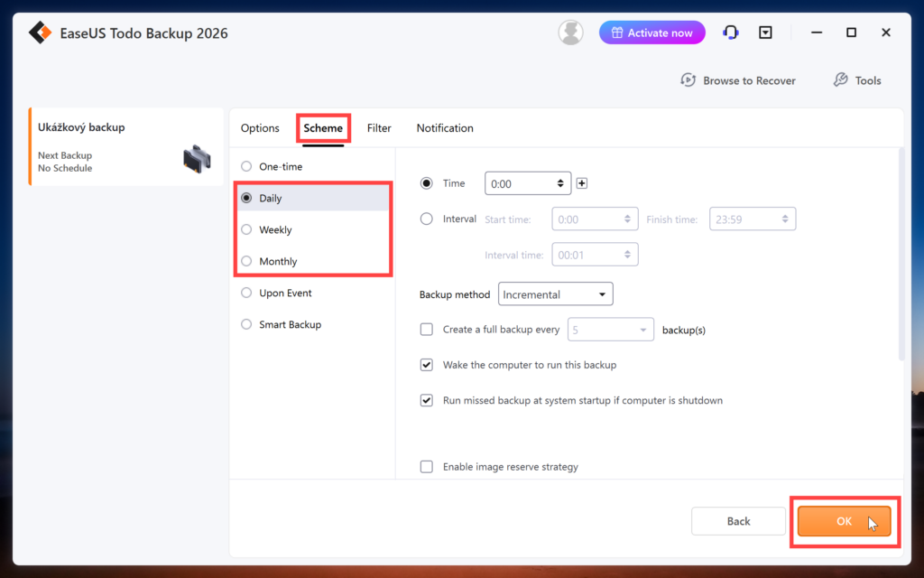The height and width of the screenshot is (578, 924).
Task: Toggle Wake the computer to run this backup
Action: 426,365
